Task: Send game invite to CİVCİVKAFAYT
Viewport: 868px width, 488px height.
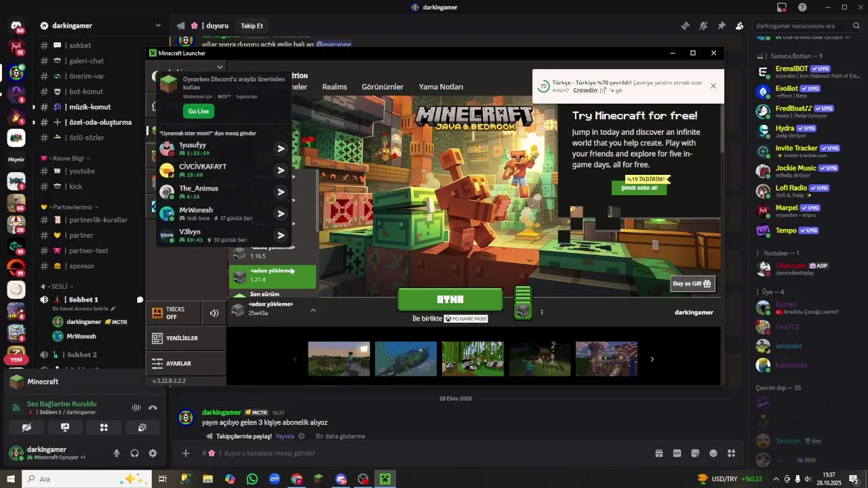Action: (281, 170)
